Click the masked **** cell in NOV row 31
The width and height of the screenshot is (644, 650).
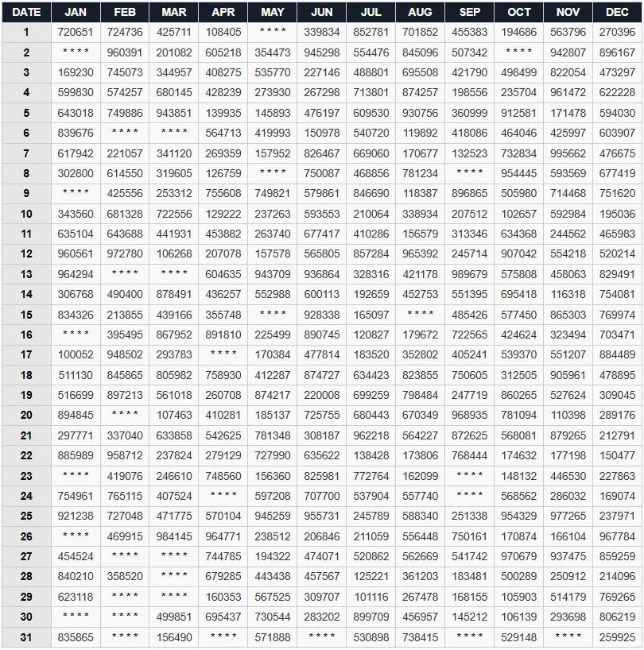pyautogui.click(x=568, y=637)
